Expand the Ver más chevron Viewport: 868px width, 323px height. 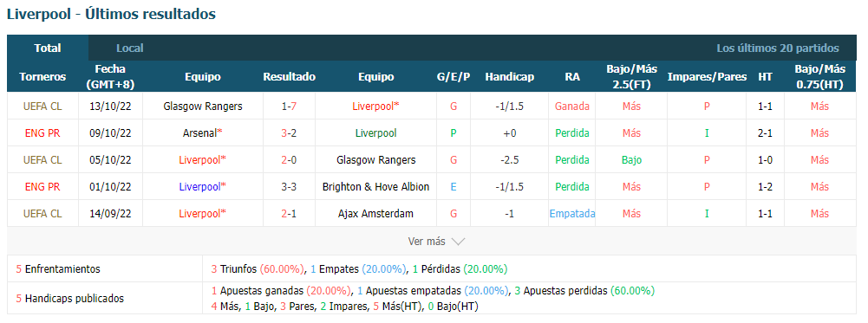coord(458,242)
